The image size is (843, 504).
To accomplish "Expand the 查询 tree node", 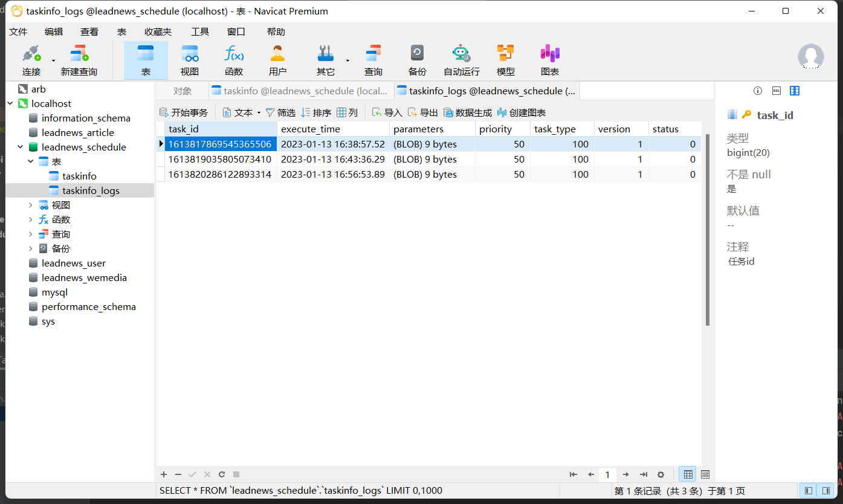I will tap(31, 234).
